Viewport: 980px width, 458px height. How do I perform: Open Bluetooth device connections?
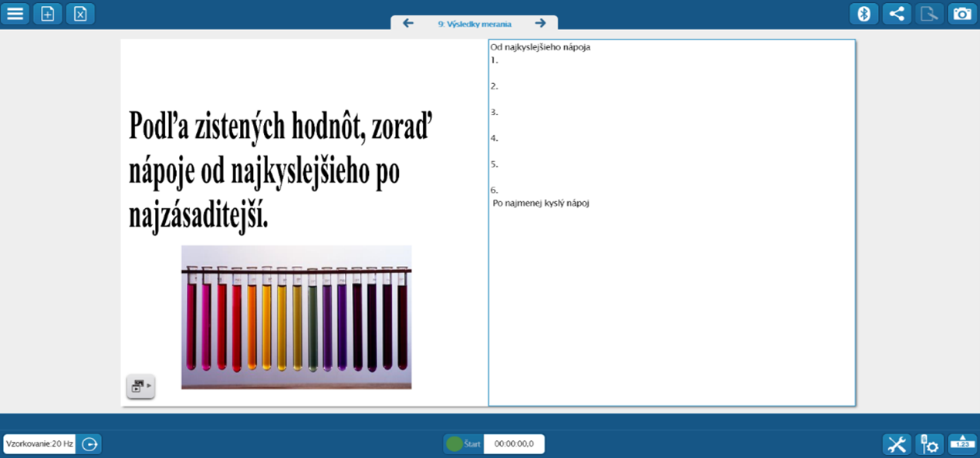864,13
